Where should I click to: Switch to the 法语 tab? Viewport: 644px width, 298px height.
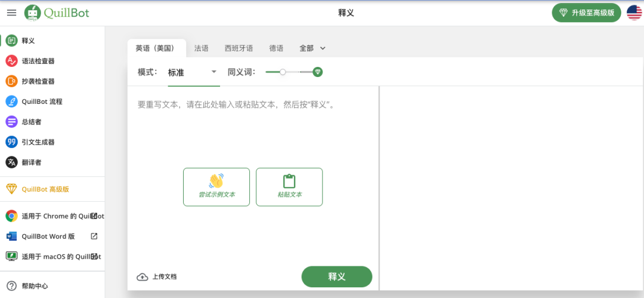[x=202, y=48]
